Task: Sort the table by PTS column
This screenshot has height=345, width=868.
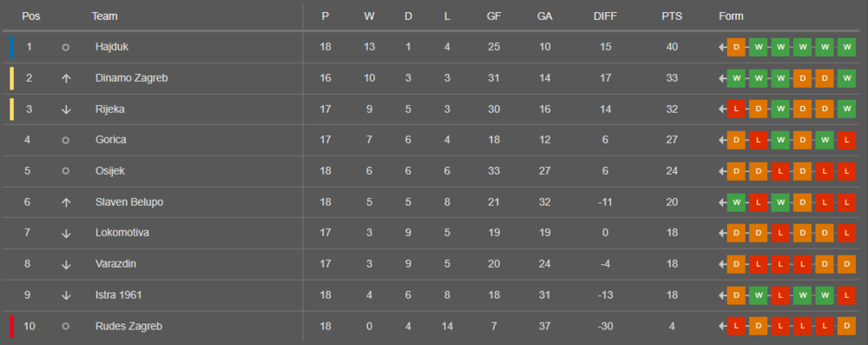Action: pyautogui.click(x=672, y=17)
